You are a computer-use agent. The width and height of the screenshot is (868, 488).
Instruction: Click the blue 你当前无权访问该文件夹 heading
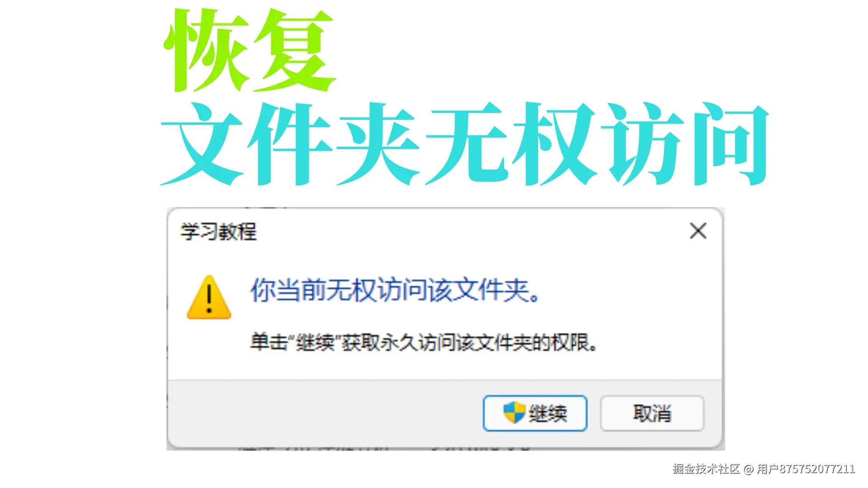click(395, 290)
